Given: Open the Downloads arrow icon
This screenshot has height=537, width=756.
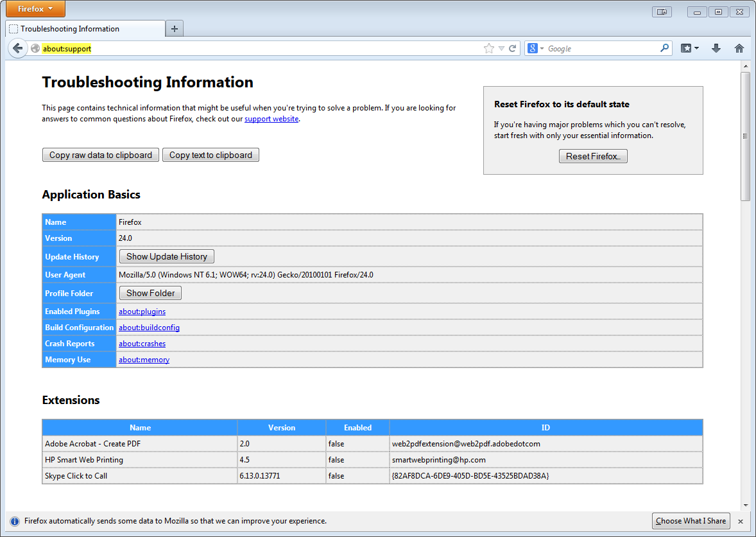Looking at the screenshot, I should click(716, 48).
